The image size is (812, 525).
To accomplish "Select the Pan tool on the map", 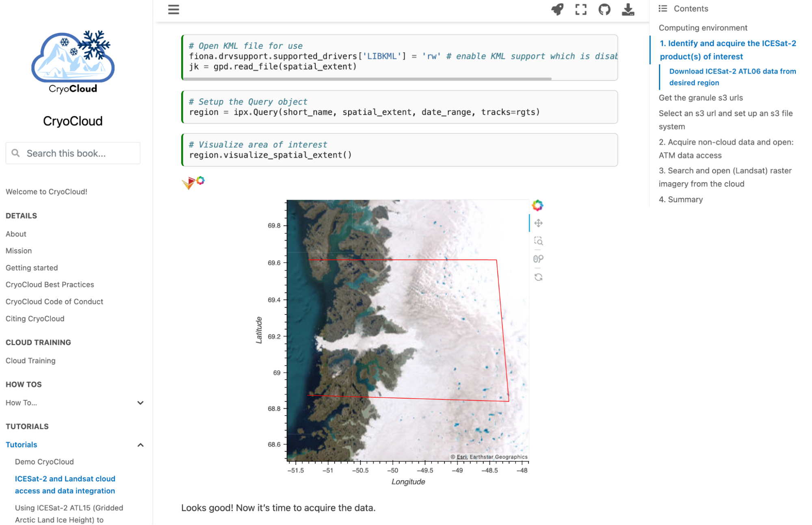I will pos(538,223).
